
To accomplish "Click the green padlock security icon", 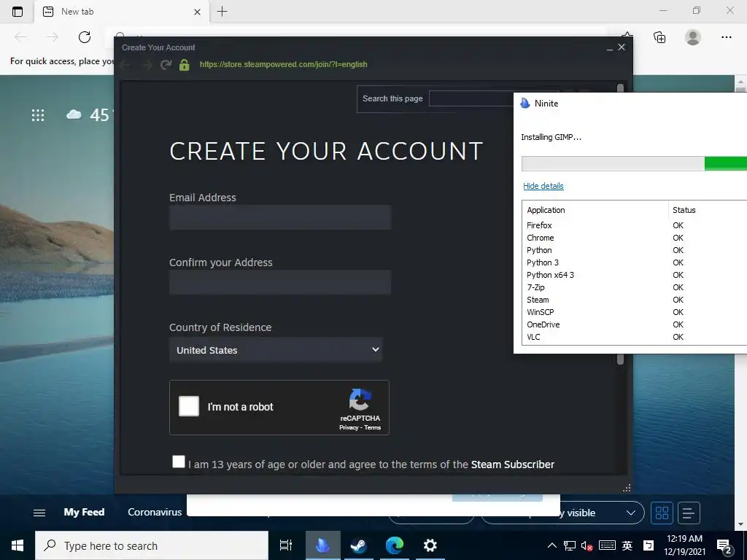I will (x=185, y=64).
